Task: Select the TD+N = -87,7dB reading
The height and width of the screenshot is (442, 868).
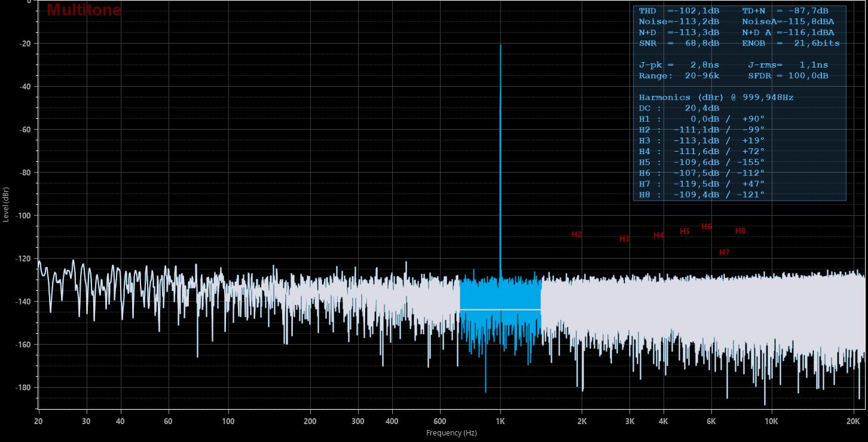Action: 785,11
